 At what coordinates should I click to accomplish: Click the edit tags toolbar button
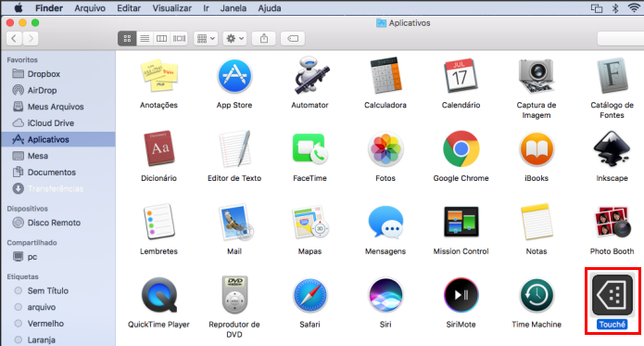293,39
